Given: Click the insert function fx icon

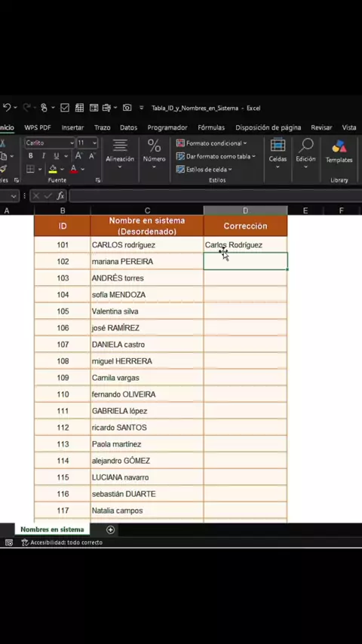Looking at the screenshot, I should [x=60, y=196].
